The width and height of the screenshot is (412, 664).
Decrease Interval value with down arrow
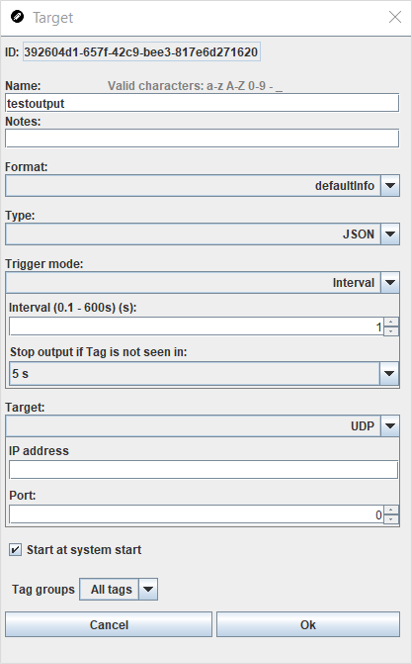[391, 332]
